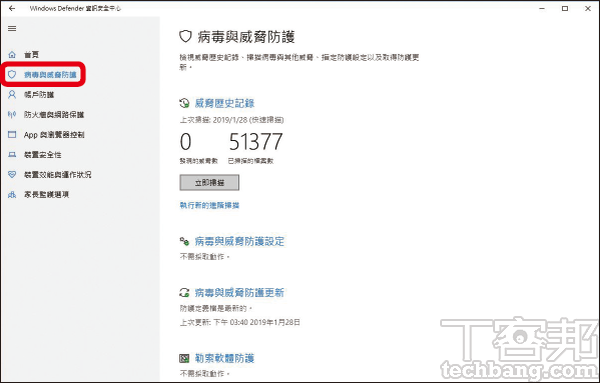Close the Windows Defender window

588,8
